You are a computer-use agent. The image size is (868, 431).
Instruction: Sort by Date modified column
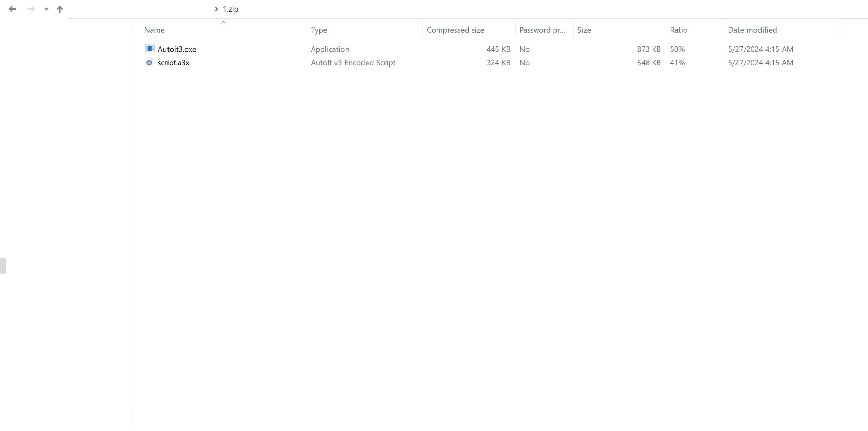[752, 30]
